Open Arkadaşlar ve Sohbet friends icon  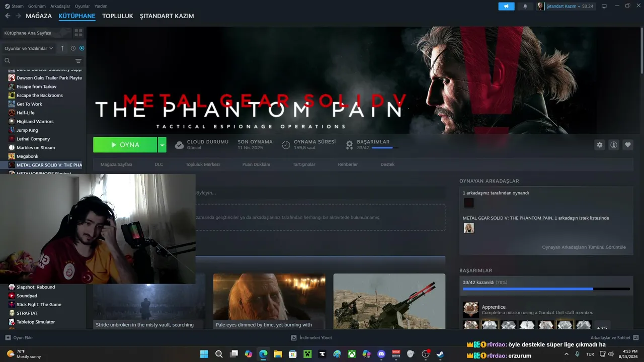(x=636, y=338)
